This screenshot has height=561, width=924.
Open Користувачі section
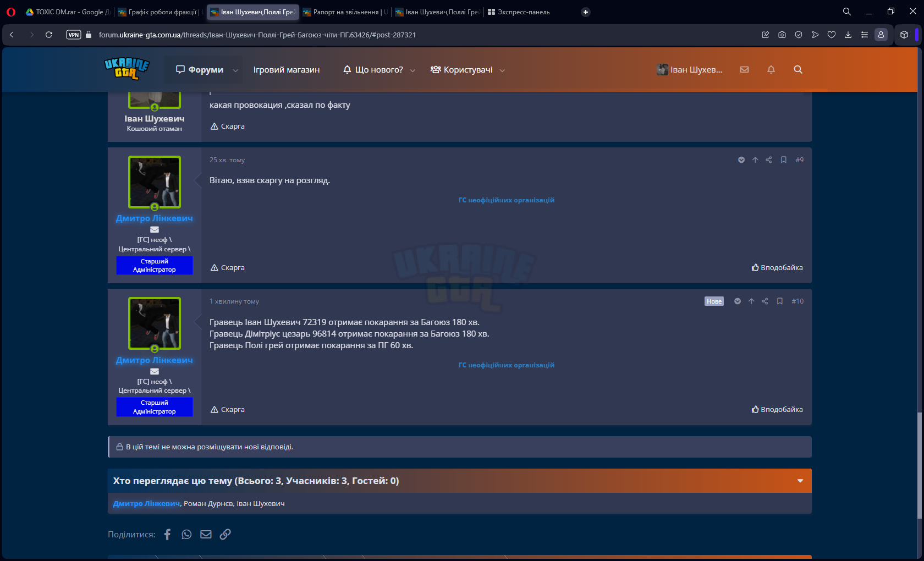461,70
